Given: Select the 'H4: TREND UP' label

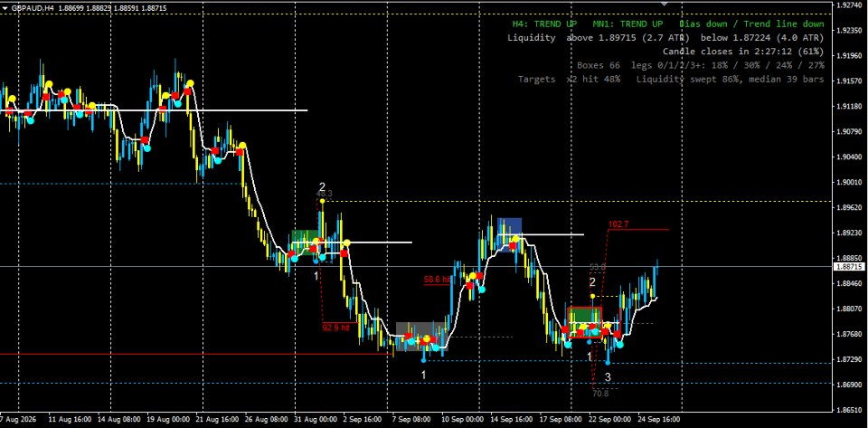Looking at the screenshot, I should point(544,24).
